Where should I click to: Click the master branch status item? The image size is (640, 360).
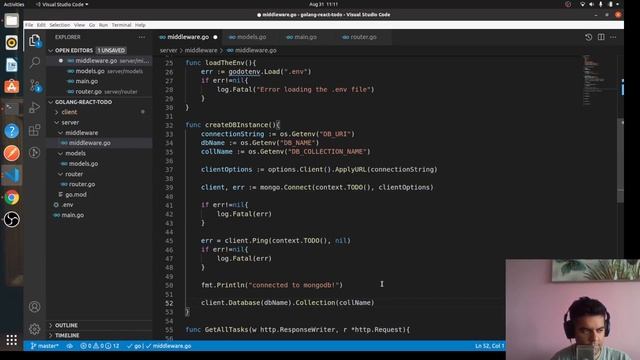44,346
